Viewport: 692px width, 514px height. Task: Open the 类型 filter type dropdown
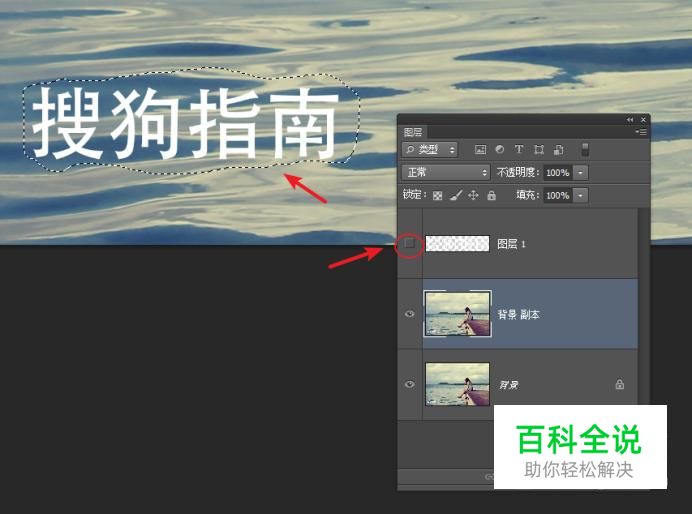430,150
